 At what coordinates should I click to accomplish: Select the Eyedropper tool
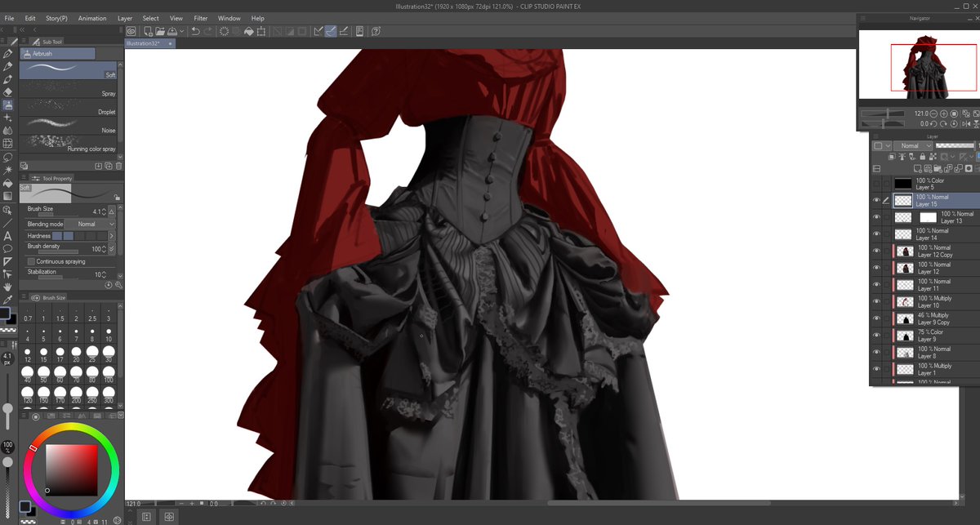(x=7, y=300)
